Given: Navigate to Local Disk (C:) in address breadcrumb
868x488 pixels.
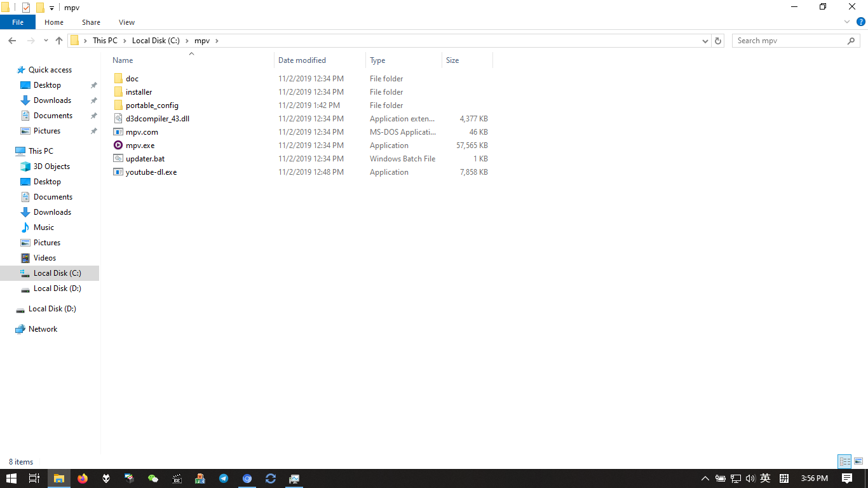Looking at the screenshot, I should tap(156, 41).
